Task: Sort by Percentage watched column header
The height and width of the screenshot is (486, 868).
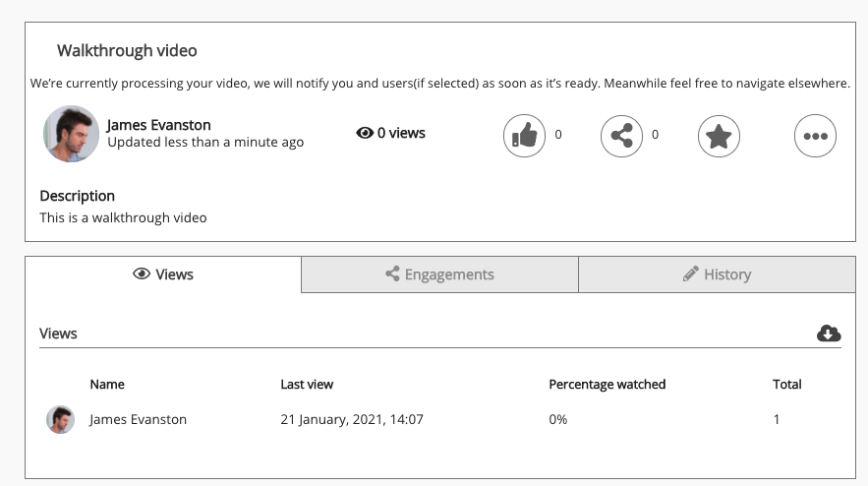Action: (x=607, y=384)
